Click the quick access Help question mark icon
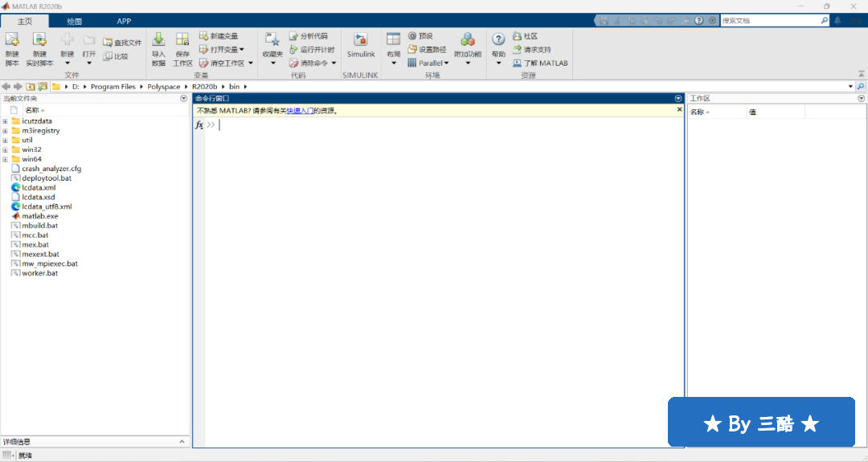 [699, 20]
